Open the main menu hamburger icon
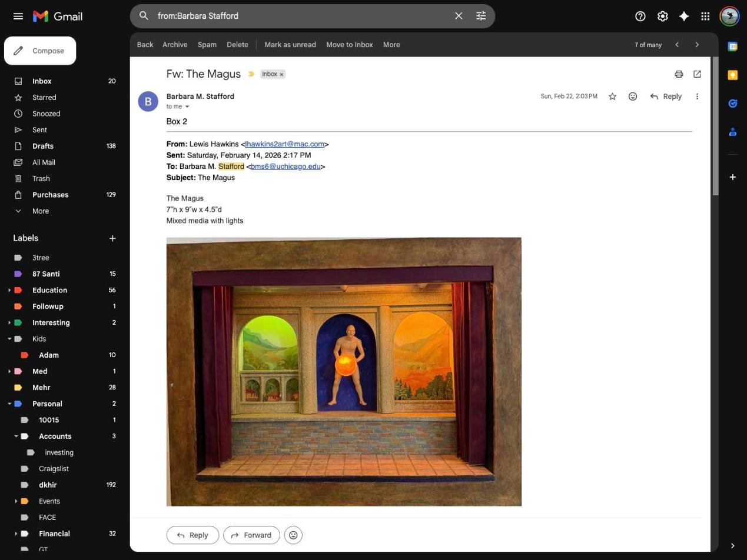The width and height of the screenshot is (747, 560). click(18, 16)
